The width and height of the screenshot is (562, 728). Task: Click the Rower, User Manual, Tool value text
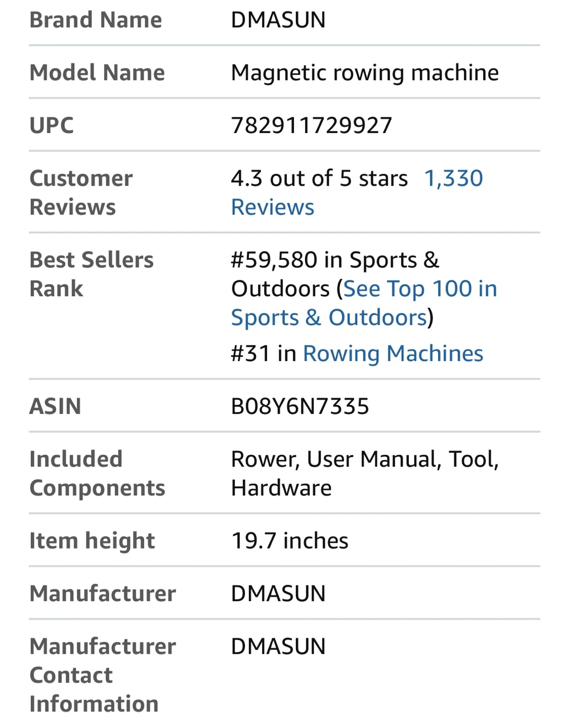[364, 460]
